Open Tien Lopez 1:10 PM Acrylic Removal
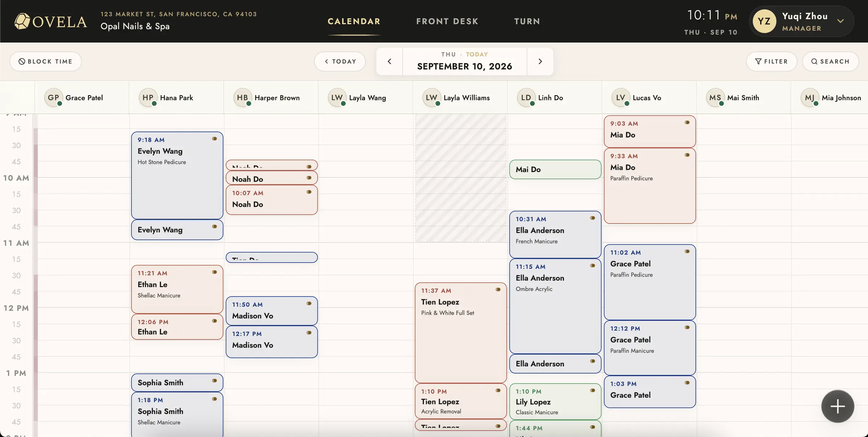Screen dimensions: 868x437 click(461, 401)
